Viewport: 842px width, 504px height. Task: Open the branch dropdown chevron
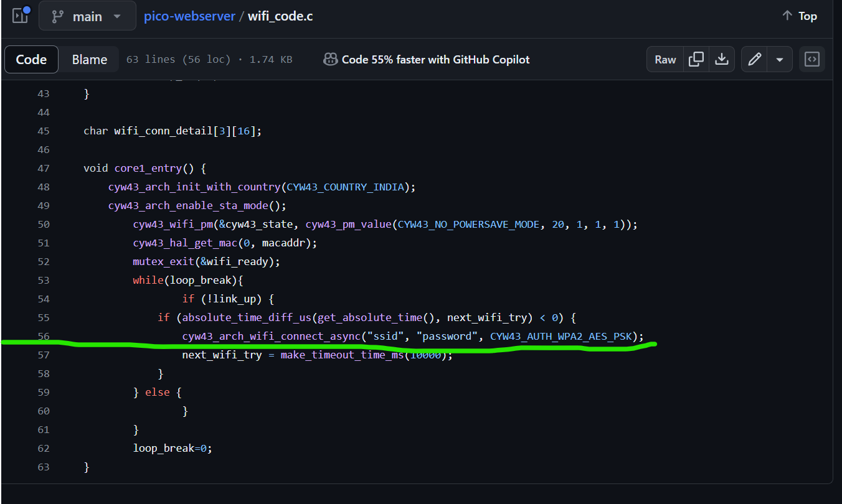(x=116, y=17)
